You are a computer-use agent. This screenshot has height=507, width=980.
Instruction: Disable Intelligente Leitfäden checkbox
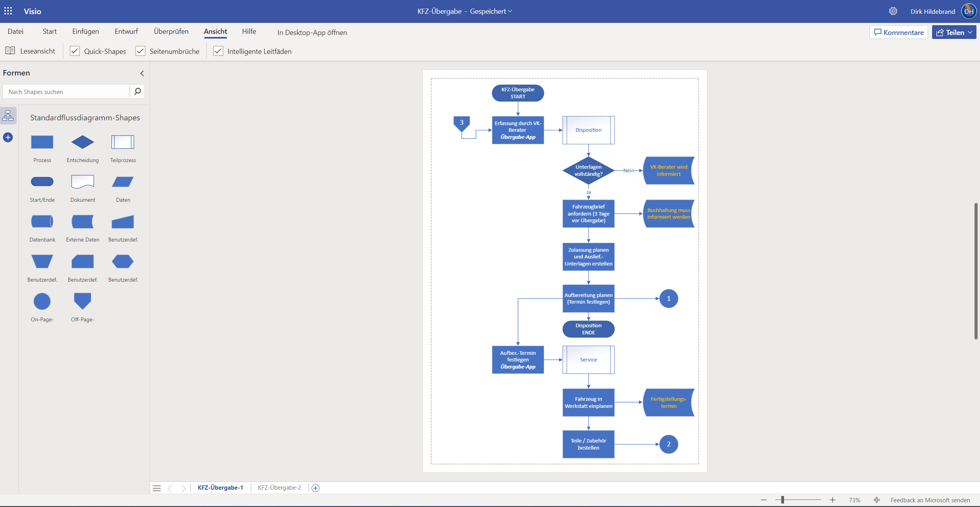(218, 51)
